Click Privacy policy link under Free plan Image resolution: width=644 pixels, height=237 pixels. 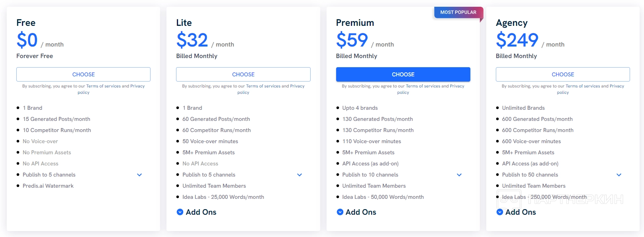[x=137, y=86]
